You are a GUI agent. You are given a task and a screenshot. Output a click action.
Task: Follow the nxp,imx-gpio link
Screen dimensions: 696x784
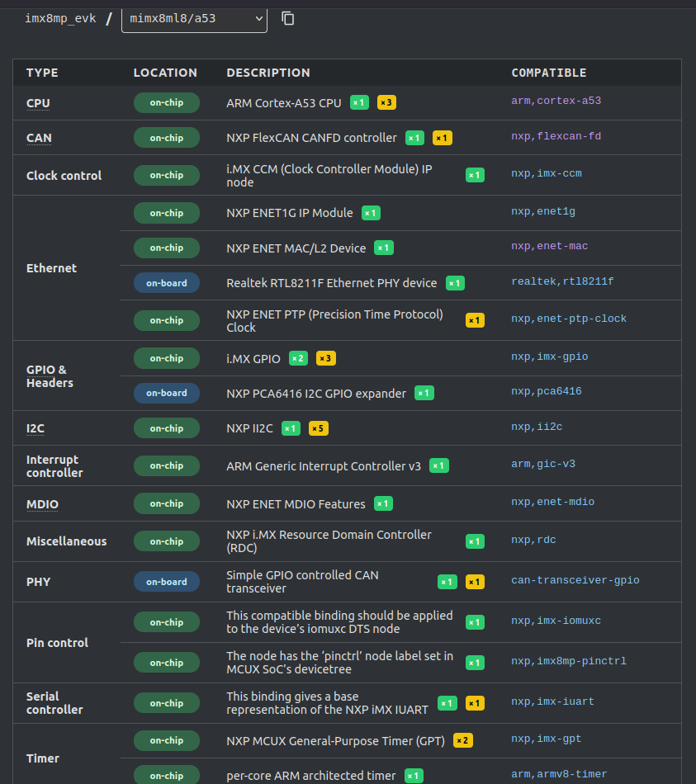click(x=549, y=357)
